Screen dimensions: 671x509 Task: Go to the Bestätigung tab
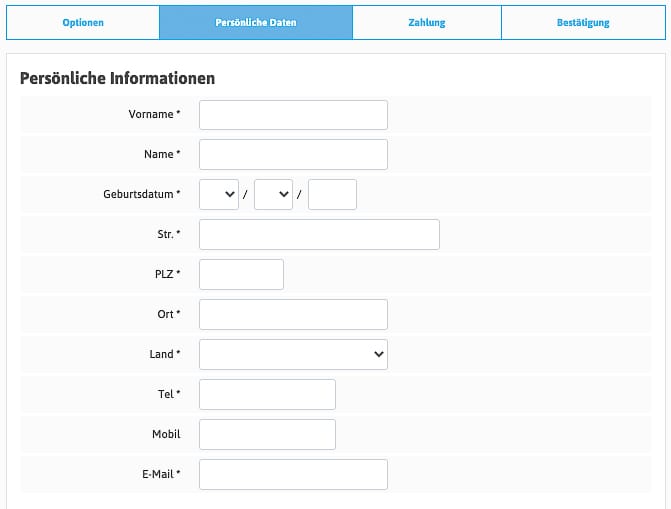coord(583,22)
